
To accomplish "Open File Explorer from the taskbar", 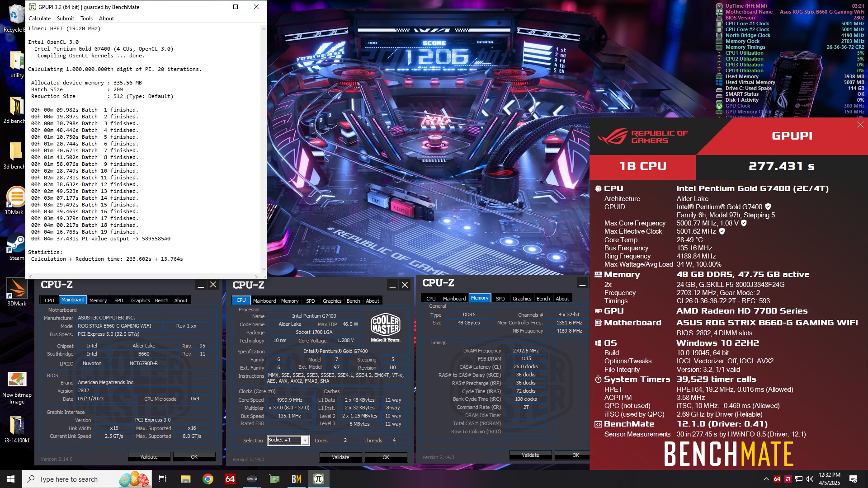I will point(185,479).
